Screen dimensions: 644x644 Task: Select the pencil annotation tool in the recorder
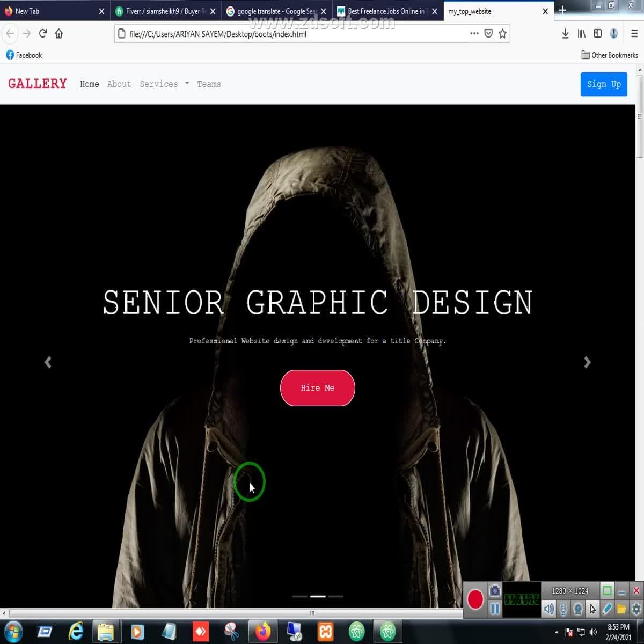(x=608, y=609)
